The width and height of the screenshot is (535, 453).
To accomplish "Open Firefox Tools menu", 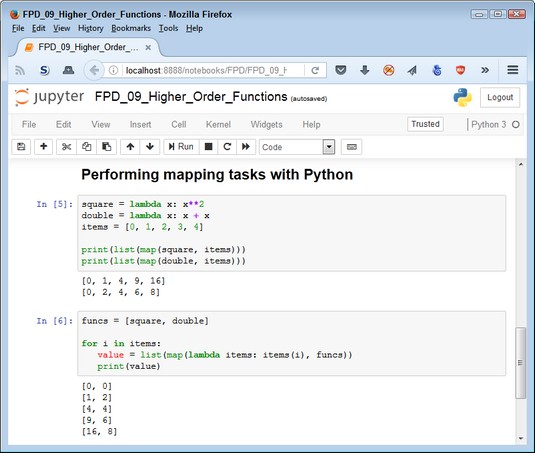I will coord(168,28).
